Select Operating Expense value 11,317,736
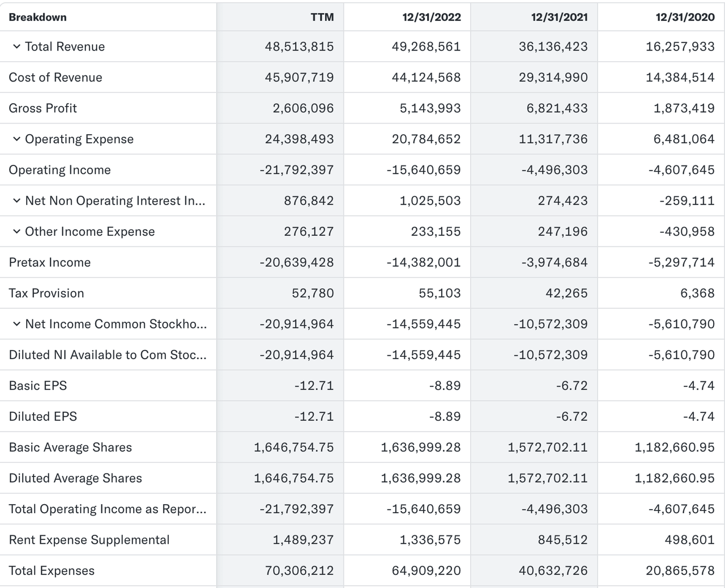725x588 pixels. (x=553, y=139)
